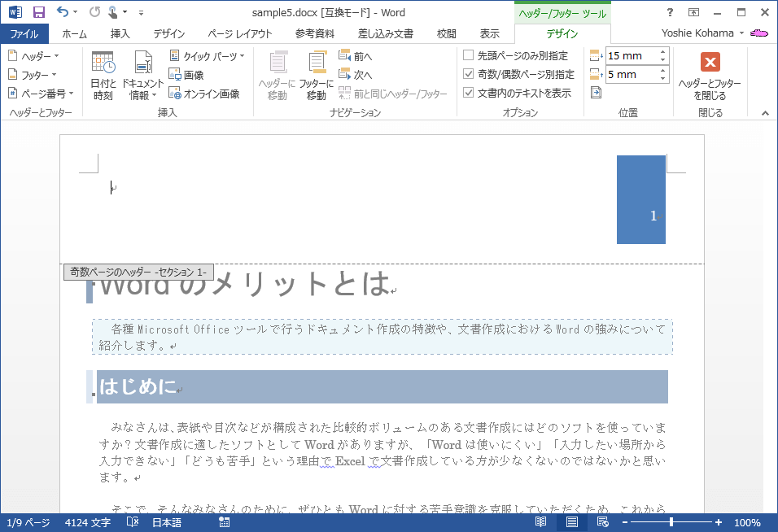The width and height of the screenshot is (778, 532).
Task: Select header tools デザイン tab in green
Action: tap(562, 33)
